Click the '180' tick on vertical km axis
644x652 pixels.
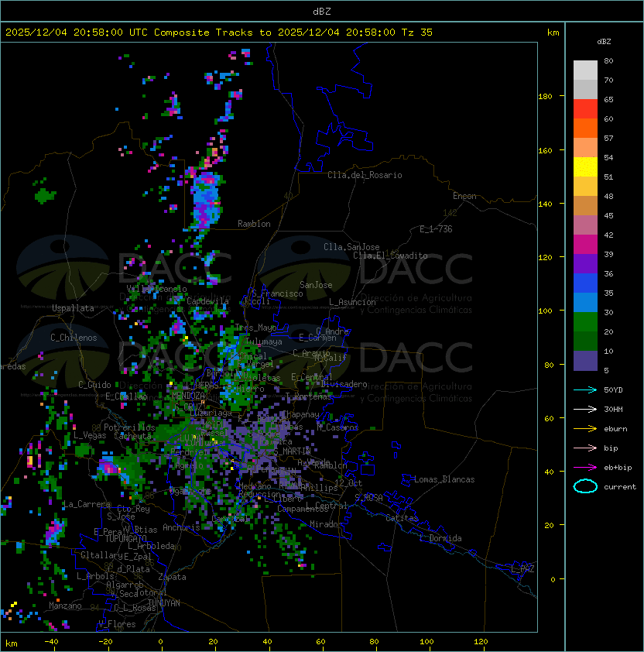point(545,97)
